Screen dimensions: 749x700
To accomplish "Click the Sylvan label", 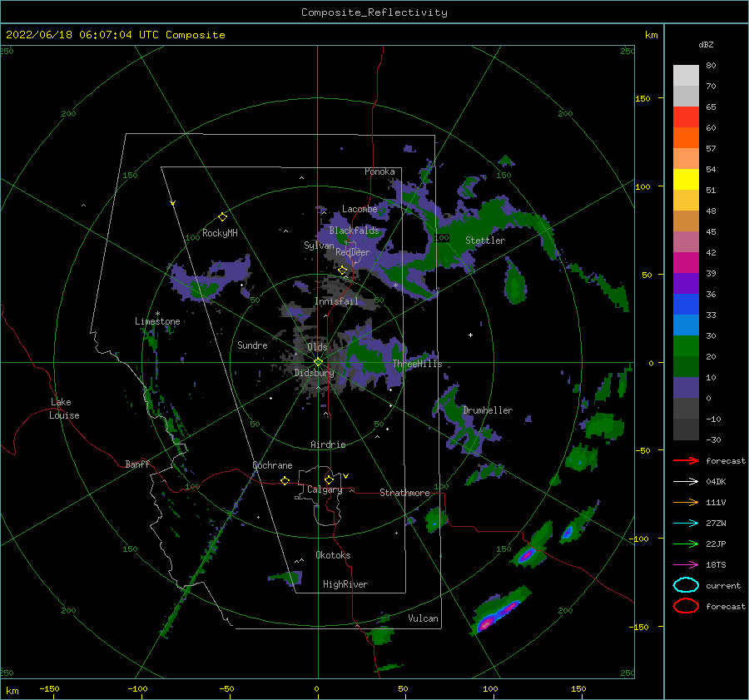I will [319, 246].
